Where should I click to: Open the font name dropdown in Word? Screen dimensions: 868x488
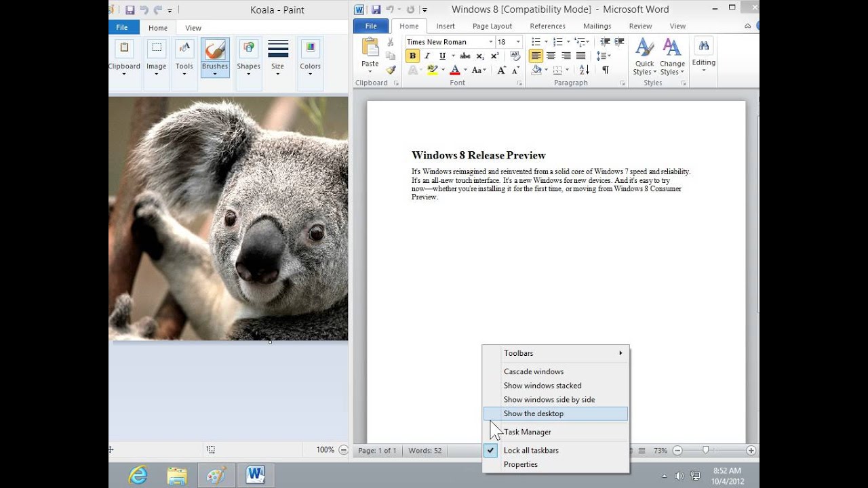pyautogui.click(x=491, y=42)
